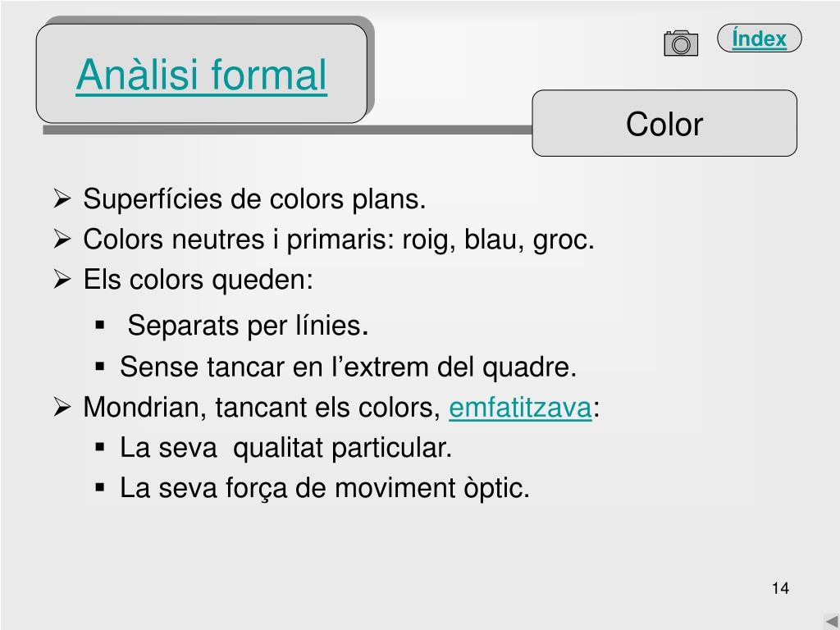Follow the Anàlisi formal title link

tap(202, 75)
